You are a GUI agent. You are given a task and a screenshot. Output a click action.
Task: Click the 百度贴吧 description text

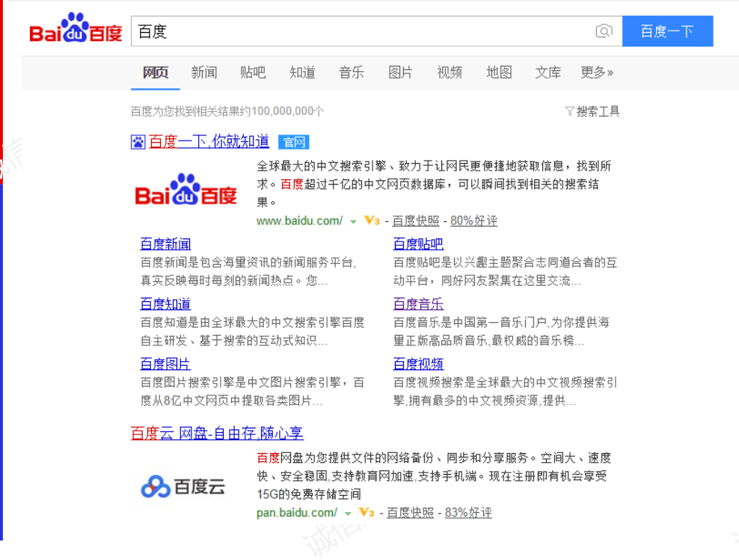click(x=505, y=271)
